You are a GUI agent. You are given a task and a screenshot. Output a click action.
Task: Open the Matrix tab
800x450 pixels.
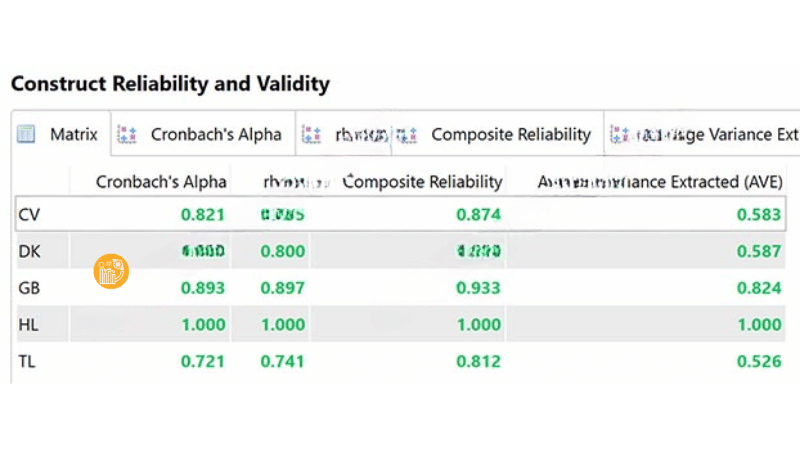73,134
